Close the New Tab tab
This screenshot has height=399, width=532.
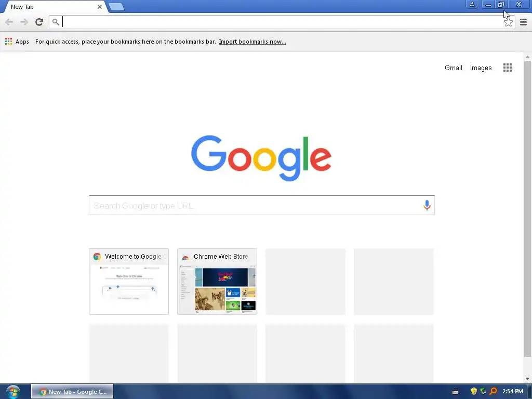99,7
